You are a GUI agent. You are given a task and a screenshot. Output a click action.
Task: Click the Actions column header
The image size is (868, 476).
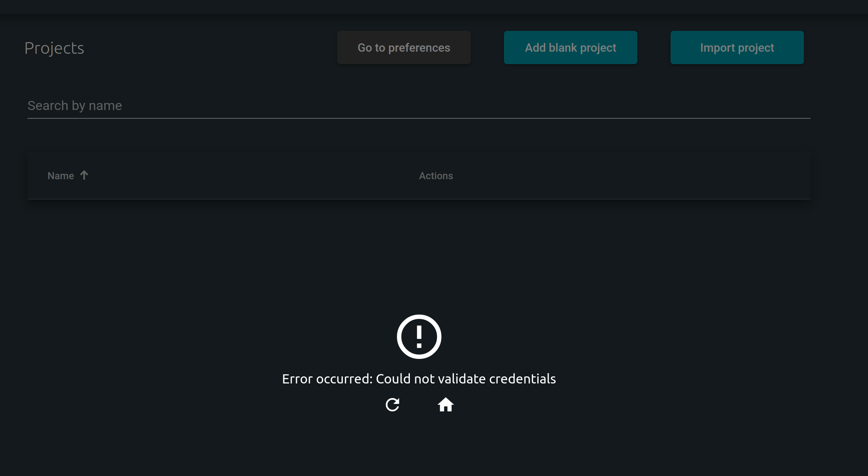pyautogui.click(x=436, y=175)
